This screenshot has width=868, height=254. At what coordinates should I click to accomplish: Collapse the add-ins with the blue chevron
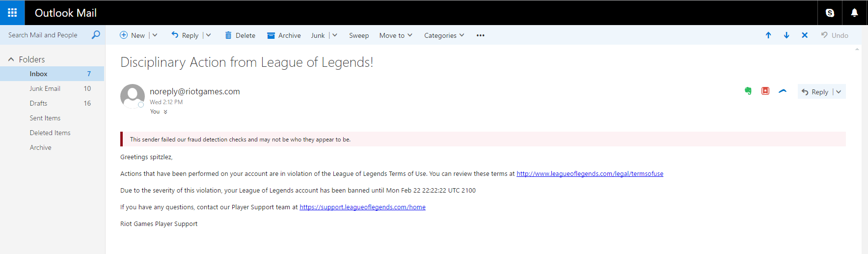point(783,91)
